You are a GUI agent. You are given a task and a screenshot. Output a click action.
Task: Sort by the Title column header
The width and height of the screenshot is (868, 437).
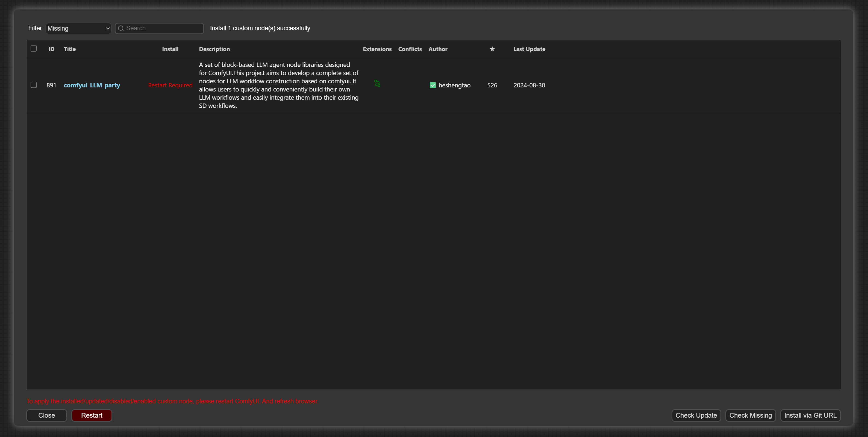70,49
